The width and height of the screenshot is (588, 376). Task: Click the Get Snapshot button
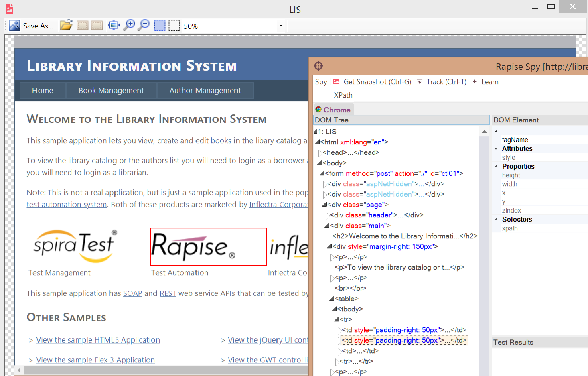[372, 82]
